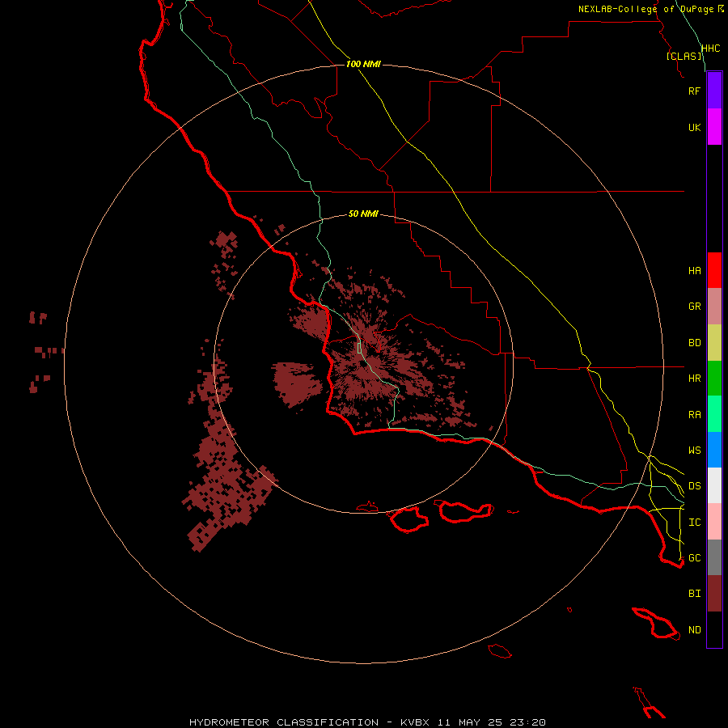Click the mint RA legend swatch
This screenshot has height=728, width=728.
coord(714,414)
